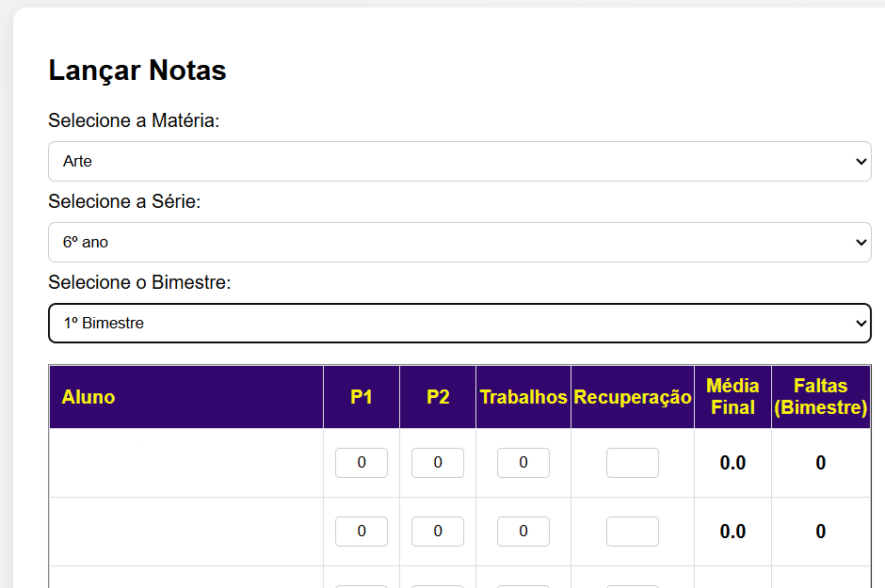Open the Série dropdown showing "6º ano"

coord(459,242)
